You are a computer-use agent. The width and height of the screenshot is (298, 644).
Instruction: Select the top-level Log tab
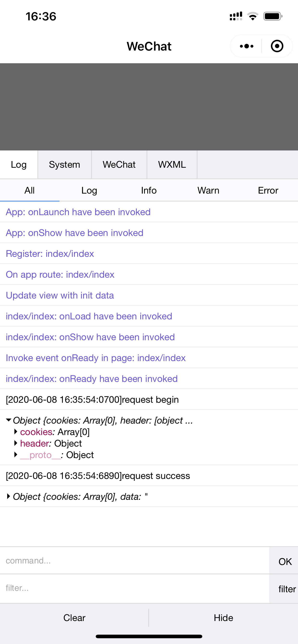[x=19, y=165]
